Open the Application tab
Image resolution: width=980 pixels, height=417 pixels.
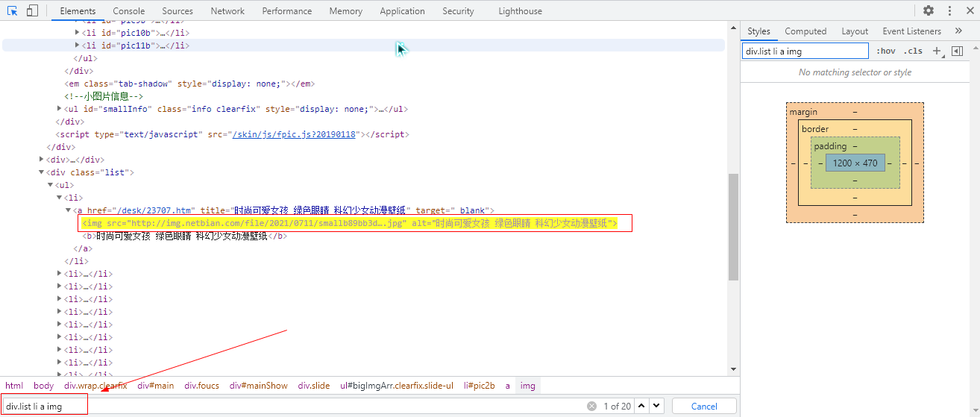tap(402, 11)
